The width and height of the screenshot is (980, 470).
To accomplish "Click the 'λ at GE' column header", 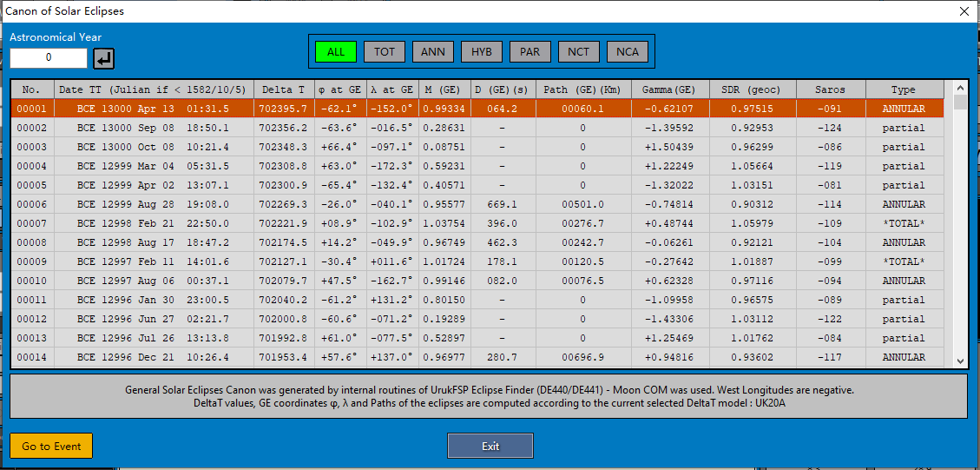I will pyautogui.click(x=393, y=89).
